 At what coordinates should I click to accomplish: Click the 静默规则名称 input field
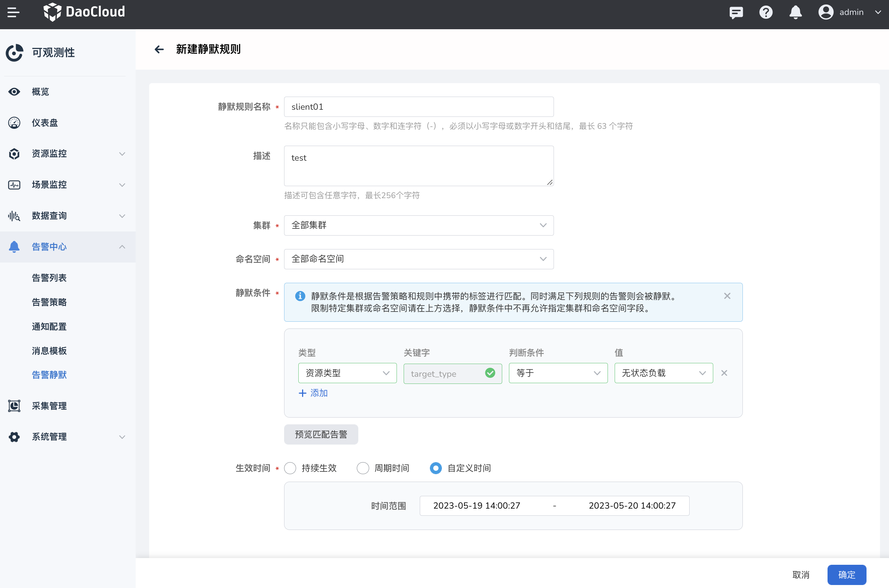419,107
